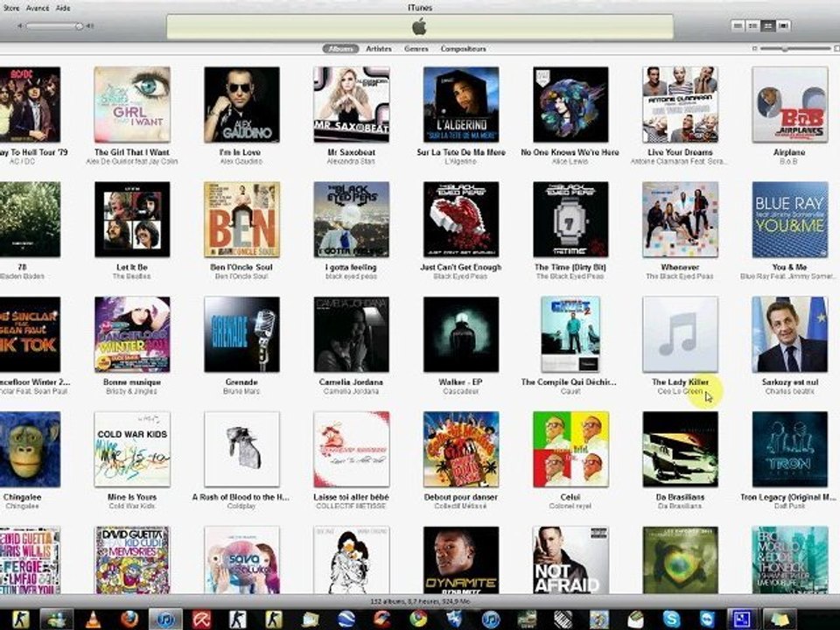Click album title 'Celui'
Image resolution: width=840 pixels, height=630 pixels.
click(x=570, y=497)
